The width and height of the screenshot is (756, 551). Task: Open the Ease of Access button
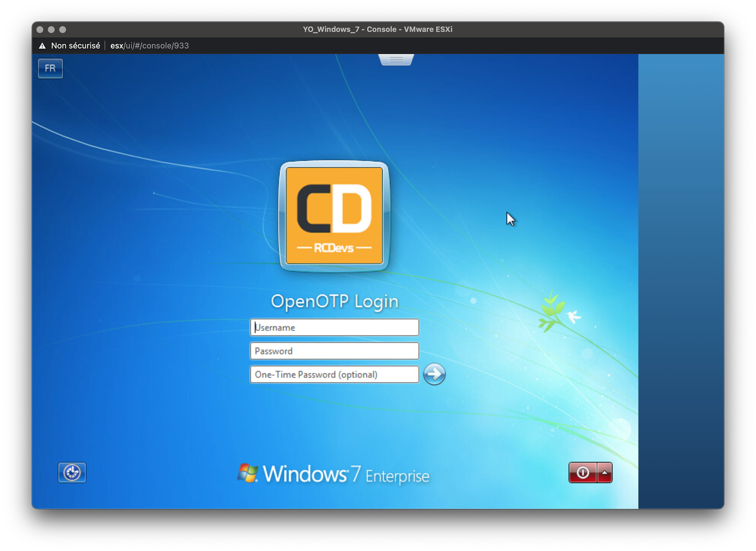[x=72, y=473]
